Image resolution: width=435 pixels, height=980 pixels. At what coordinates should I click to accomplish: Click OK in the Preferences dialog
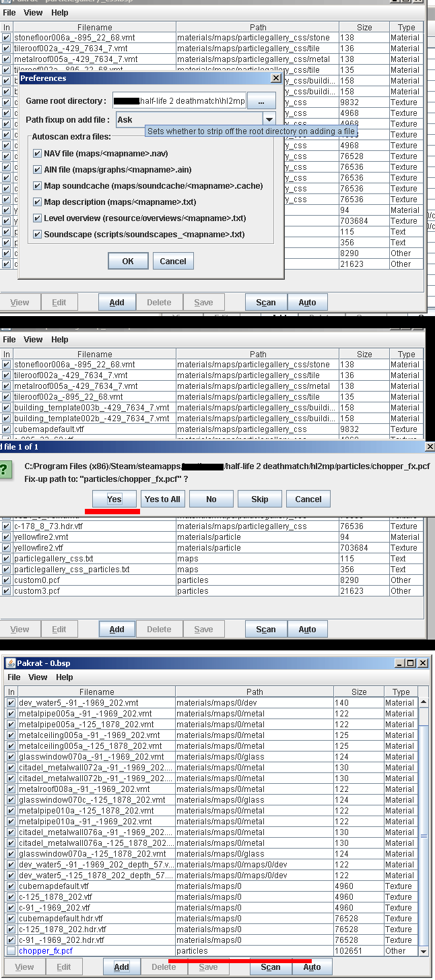tap(127, 261)
